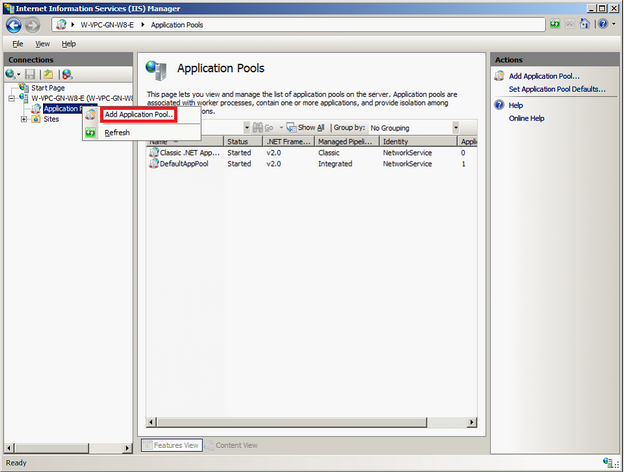Select Classic .NET App... name text
The height and width of the screenshot is (472, 624).
tap(189, 152)
